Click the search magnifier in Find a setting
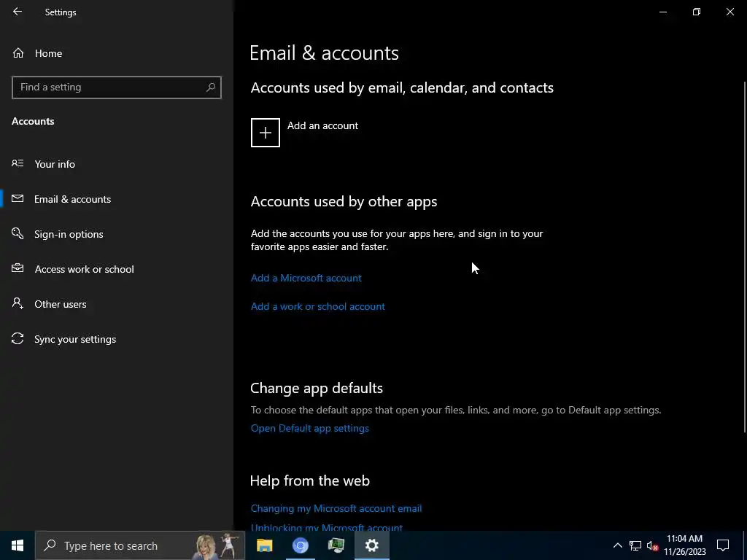 [211, 87]
